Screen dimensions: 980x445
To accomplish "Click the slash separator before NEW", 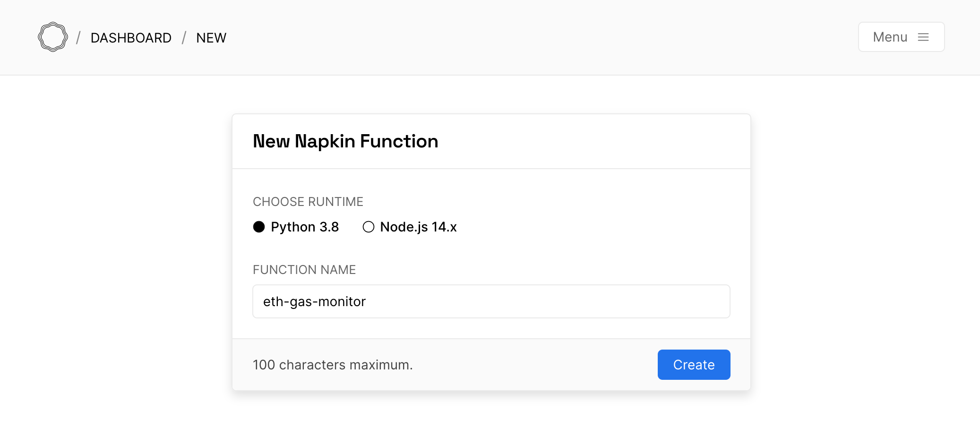I will [x=184, y=38].
